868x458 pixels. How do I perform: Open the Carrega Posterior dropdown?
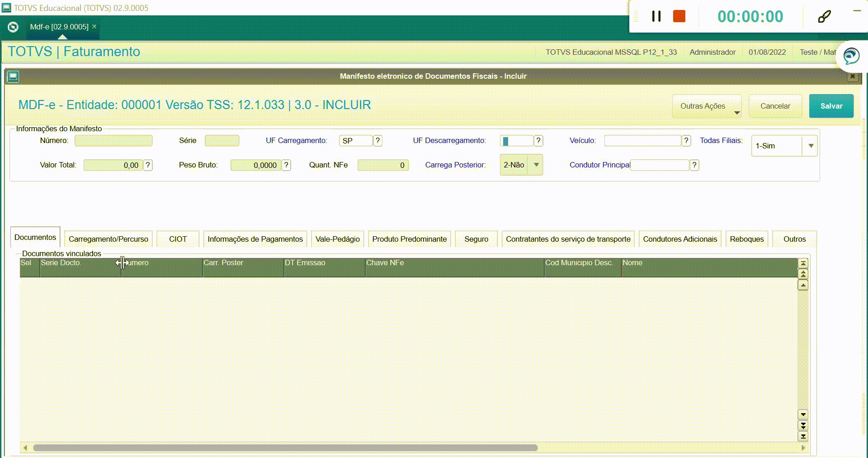click(521, 165)
